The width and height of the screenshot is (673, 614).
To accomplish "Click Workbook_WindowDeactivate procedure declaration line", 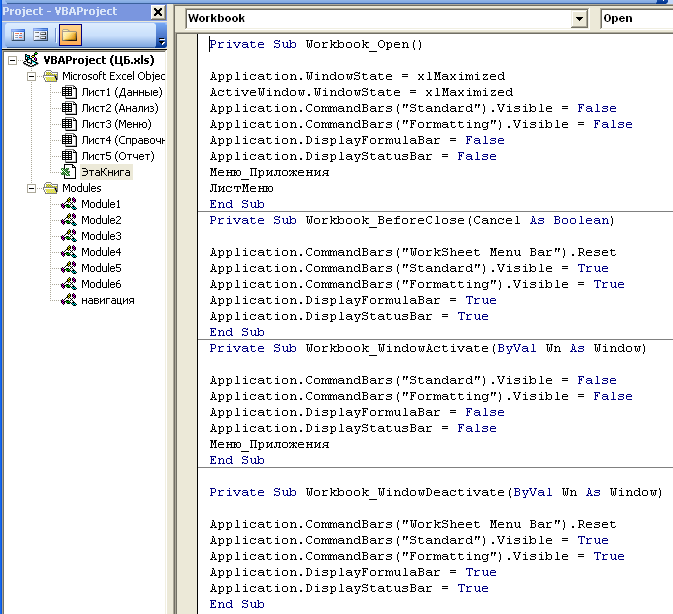I will pyautogui.click(x=436, y=492).
